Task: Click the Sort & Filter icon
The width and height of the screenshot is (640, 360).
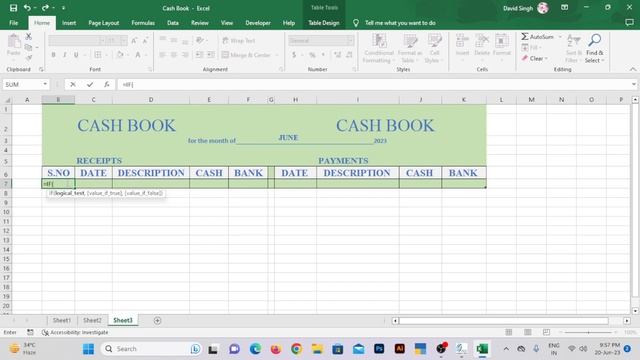Action: [573, 40]
